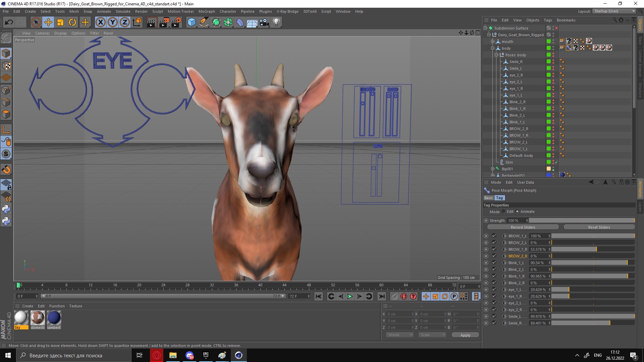Screen dimensions: 644x362
Task: Click the play button in timeline
Action: pyautogui.click(x=350, y=296)
